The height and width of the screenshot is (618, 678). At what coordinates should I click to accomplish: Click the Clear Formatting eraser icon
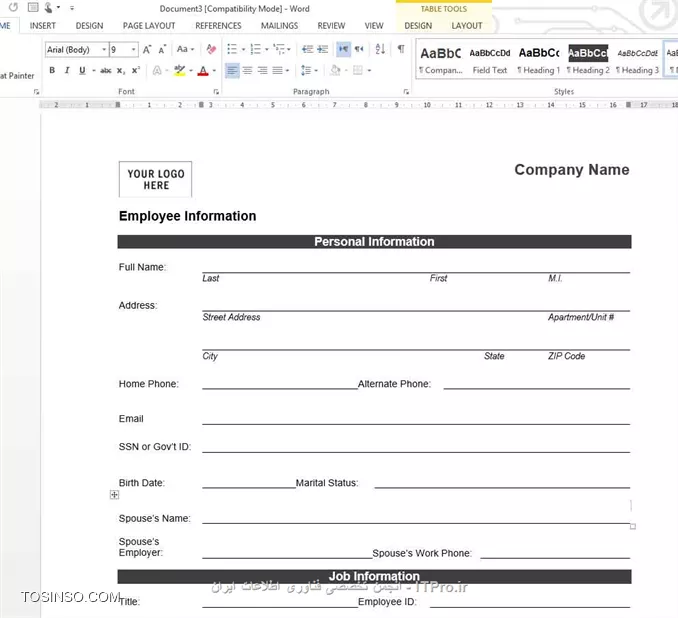click(211, 49)
